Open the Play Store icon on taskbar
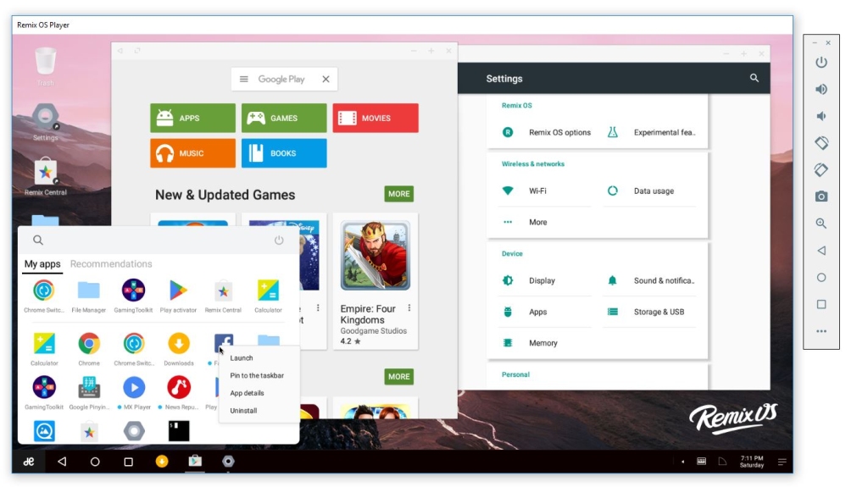868x487 pixels. pos(195,461)
